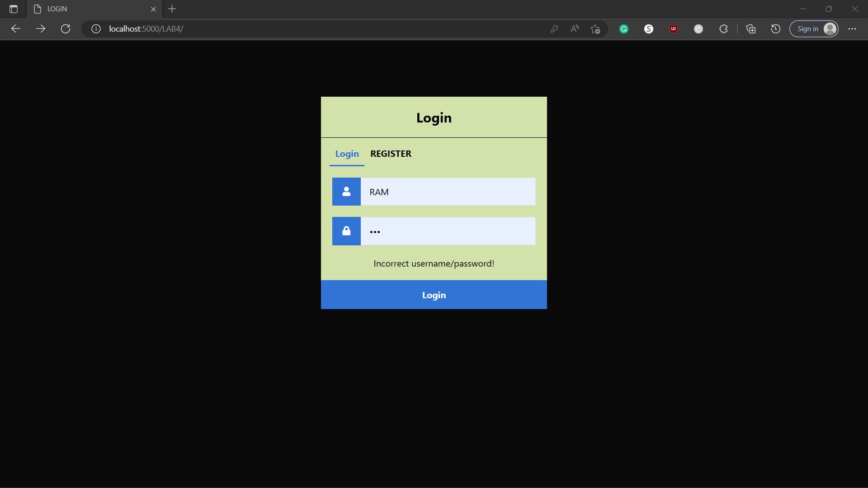The image size is (868, 488).
Task: Open the Grammarly extension
Action: point(624,28)
